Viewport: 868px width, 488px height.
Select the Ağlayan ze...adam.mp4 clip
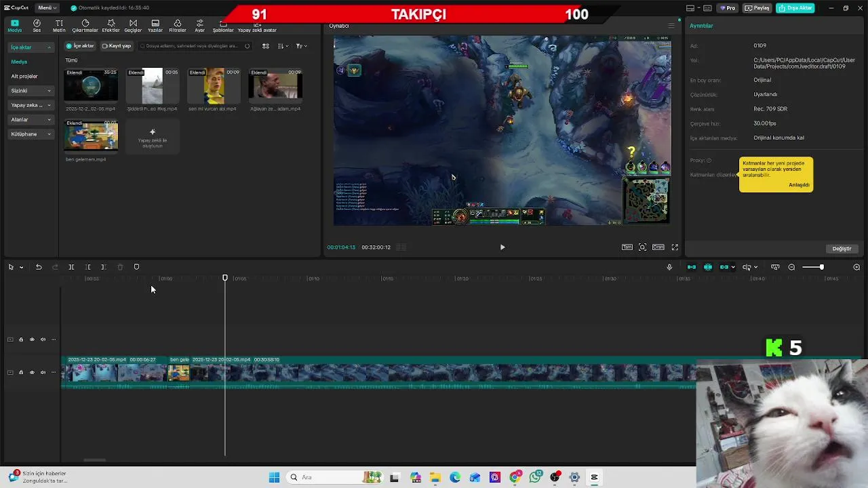tap(275, 85)
